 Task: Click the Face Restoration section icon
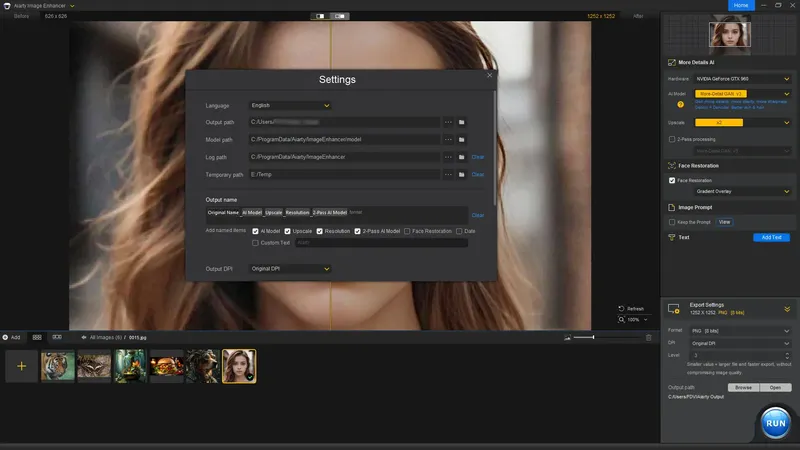pyautogui.click(x=671, y=166)
